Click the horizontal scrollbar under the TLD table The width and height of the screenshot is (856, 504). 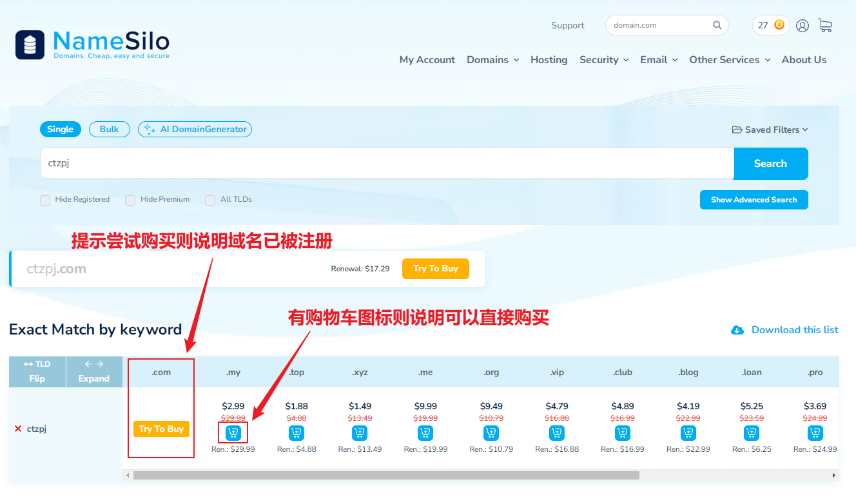[387, 476]
